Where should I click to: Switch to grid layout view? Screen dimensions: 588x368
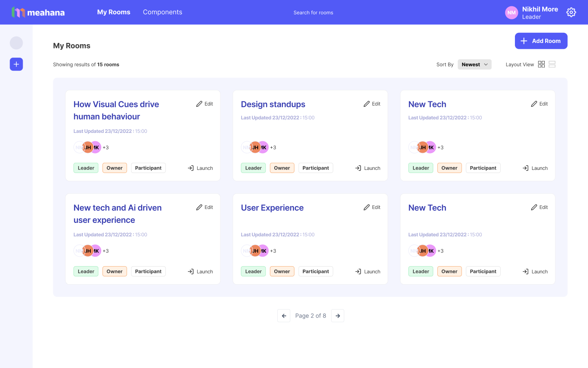pyautogui.click(x=541, y=64)
